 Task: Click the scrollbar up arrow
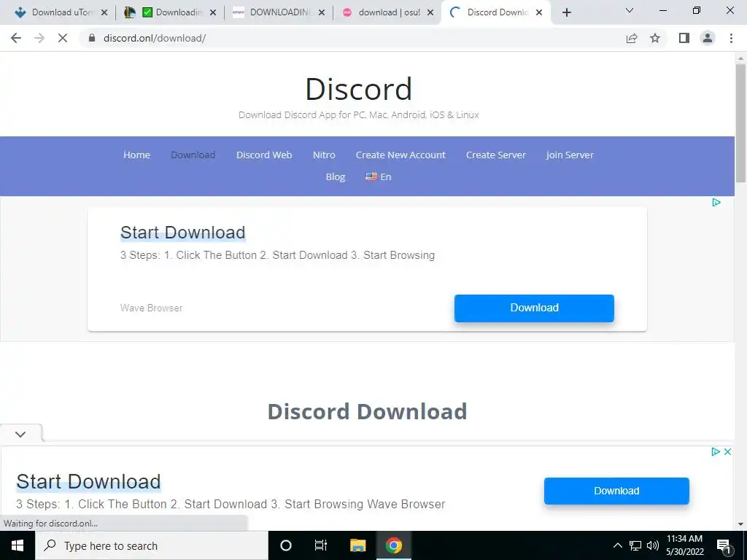point(740,58)
